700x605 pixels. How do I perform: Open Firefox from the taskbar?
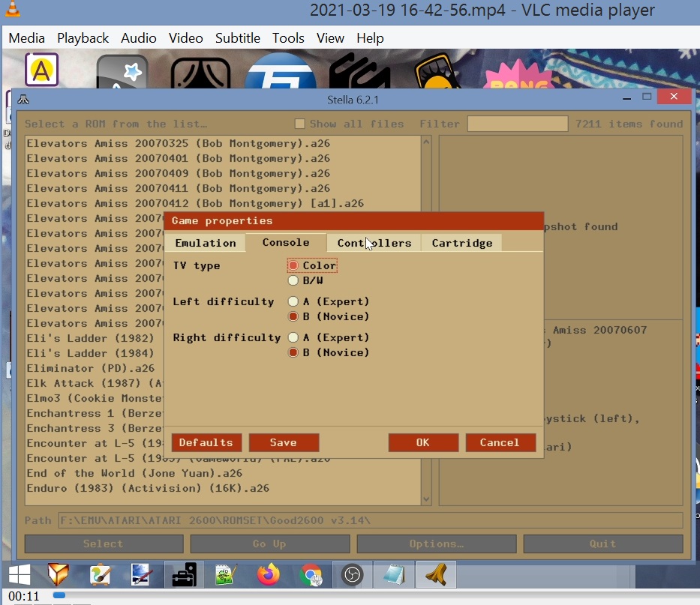click(267, 575)
